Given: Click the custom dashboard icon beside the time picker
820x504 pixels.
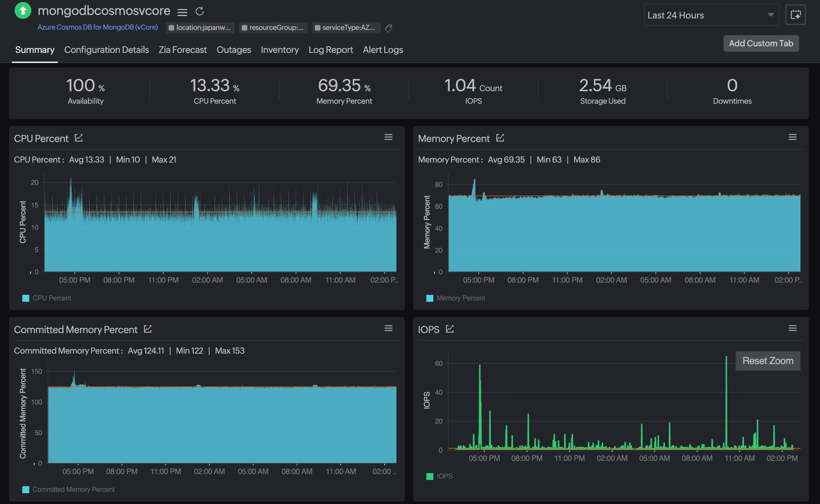Looking at the screenshot, I should 796,15.
